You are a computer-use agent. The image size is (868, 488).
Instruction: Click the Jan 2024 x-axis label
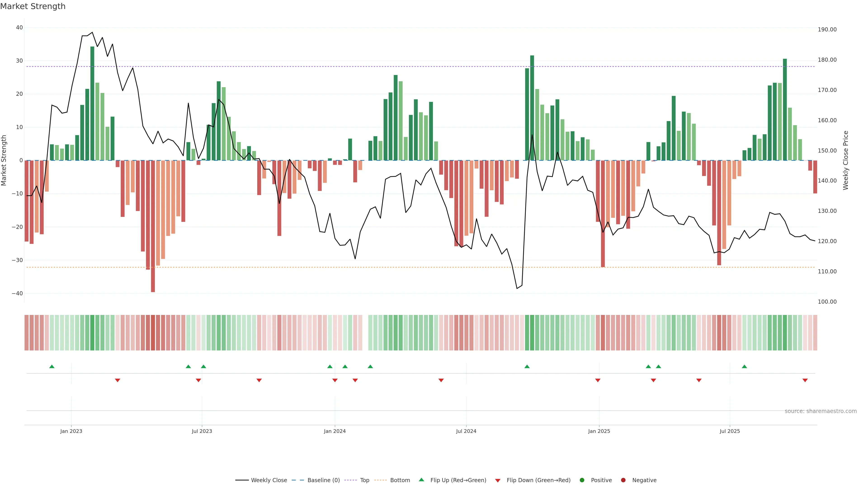tap(335, 431)
